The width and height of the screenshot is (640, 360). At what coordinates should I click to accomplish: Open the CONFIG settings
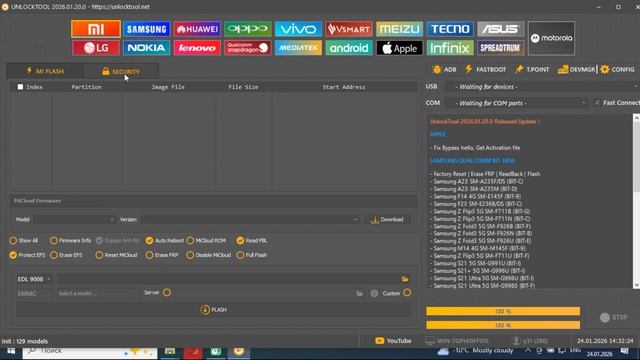[618, 69]
